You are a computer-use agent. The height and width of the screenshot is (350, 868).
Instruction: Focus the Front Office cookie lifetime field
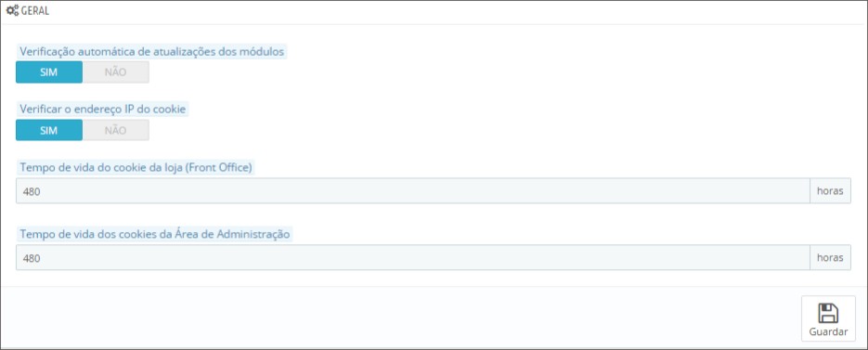(413, 191)
